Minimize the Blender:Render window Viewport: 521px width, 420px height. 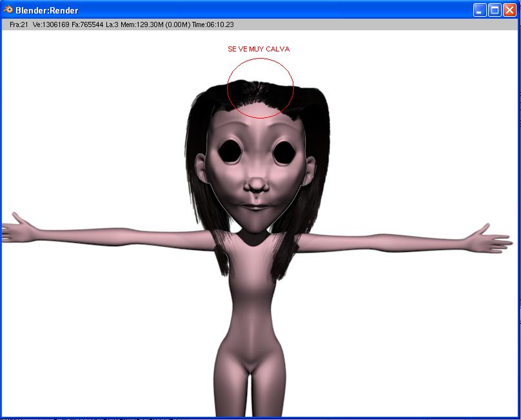tap(479, 10)
